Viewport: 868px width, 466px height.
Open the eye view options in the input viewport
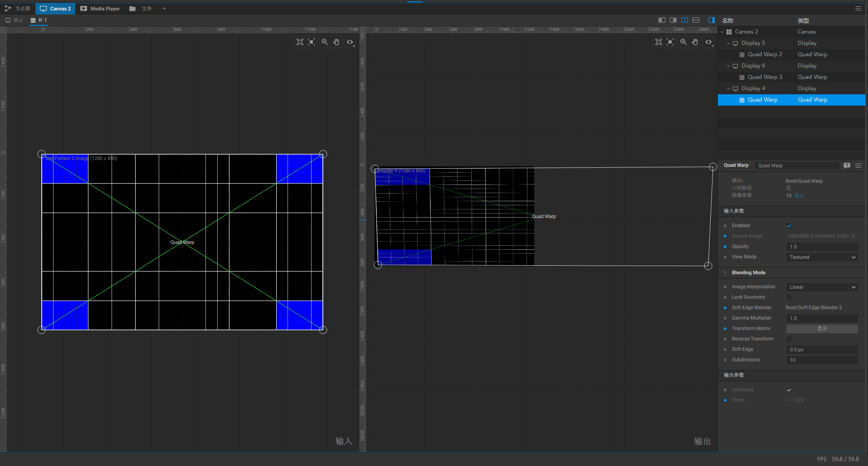350,42
